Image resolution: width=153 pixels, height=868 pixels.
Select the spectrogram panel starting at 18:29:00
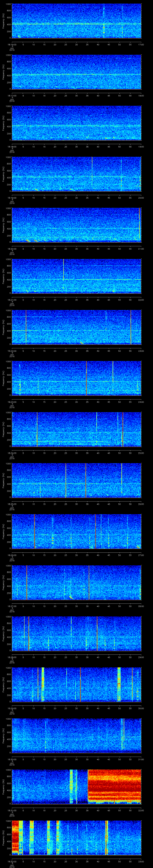pyautogui.click(x=76, y=685)
